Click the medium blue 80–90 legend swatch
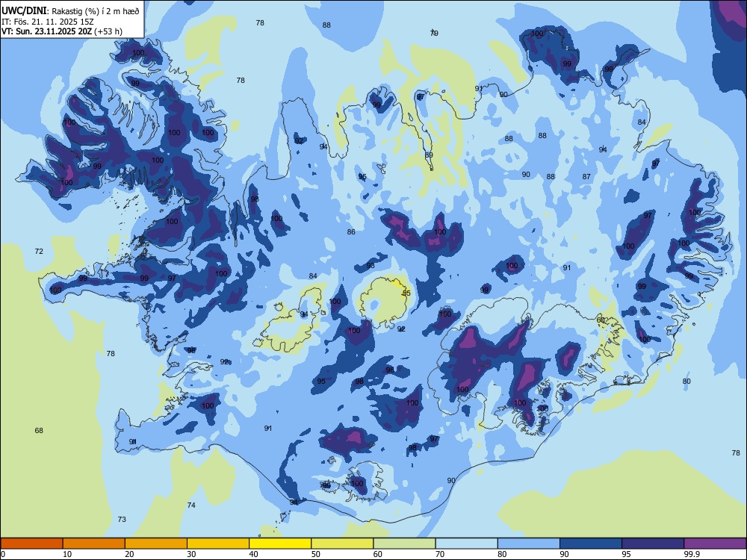747x560 pixels. pos(529,544)
